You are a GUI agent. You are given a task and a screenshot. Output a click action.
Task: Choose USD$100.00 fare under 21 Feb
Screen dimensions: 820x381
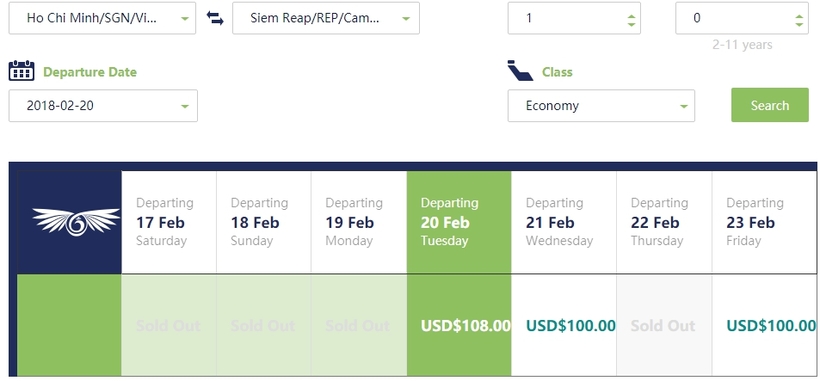pyautogui.click(x=571, y=326)
